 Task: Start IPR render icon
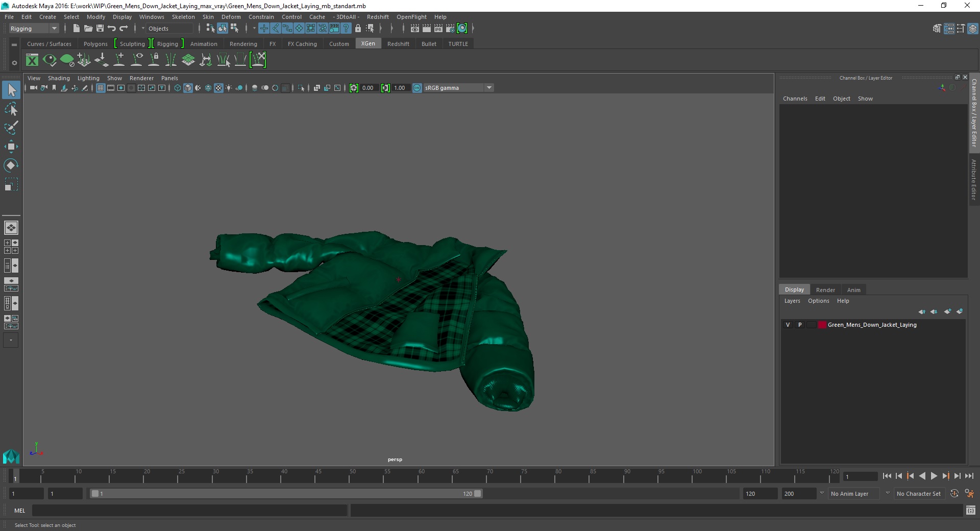[x=438, y=29]
